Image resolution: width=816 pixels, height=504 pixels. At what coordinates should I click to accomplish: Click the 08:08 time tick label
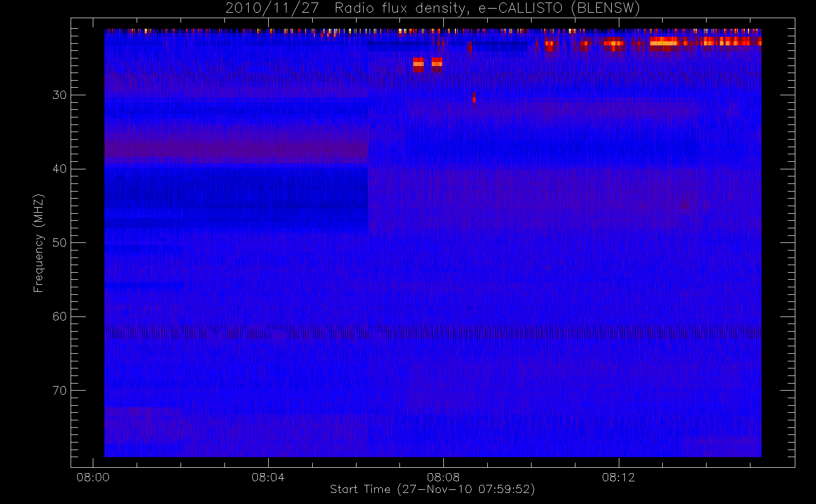pyautogui.click(x=443, y=477)
